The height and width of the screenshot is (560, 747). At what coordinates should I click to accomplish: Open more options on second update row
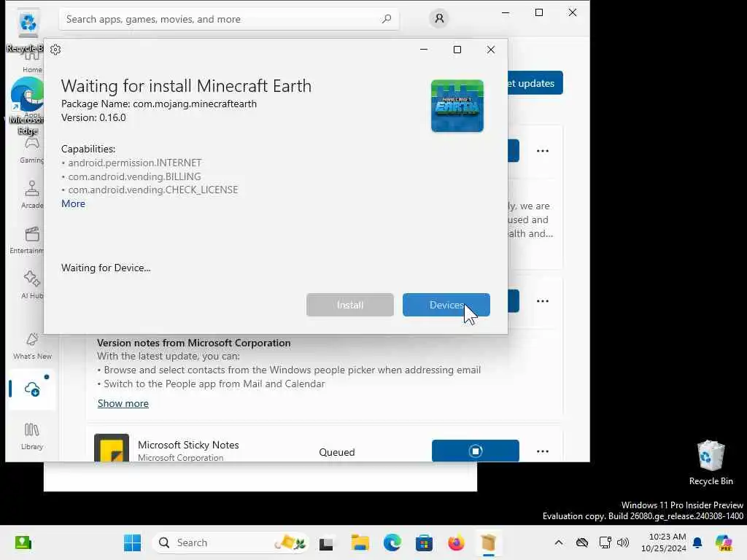tap(543, 301)
